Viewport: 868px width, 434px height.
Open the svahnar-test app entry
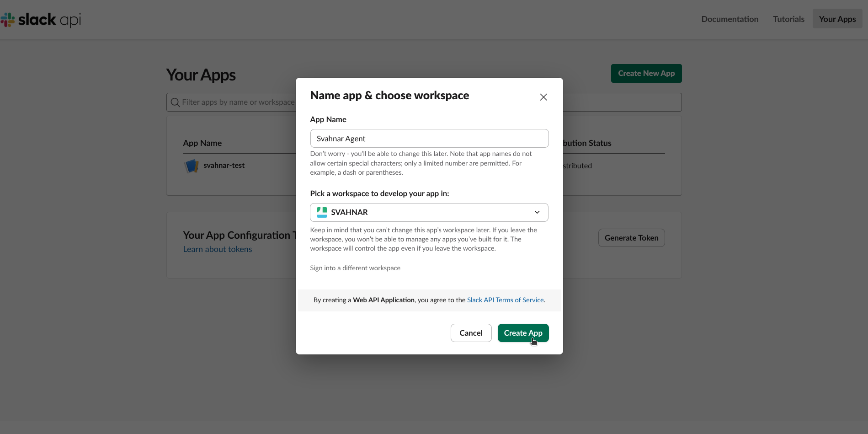point(224,166)
